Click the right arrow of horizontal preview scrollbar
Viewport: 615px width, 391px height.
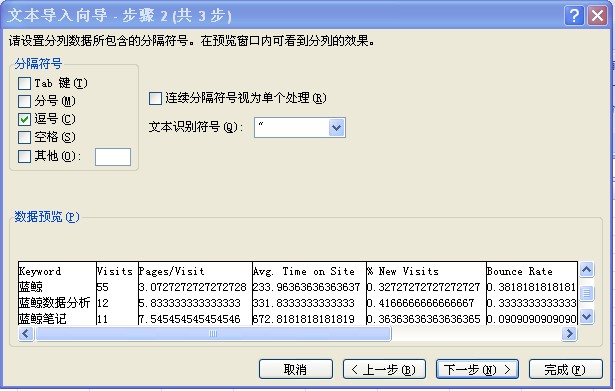[x=569, y=334]
